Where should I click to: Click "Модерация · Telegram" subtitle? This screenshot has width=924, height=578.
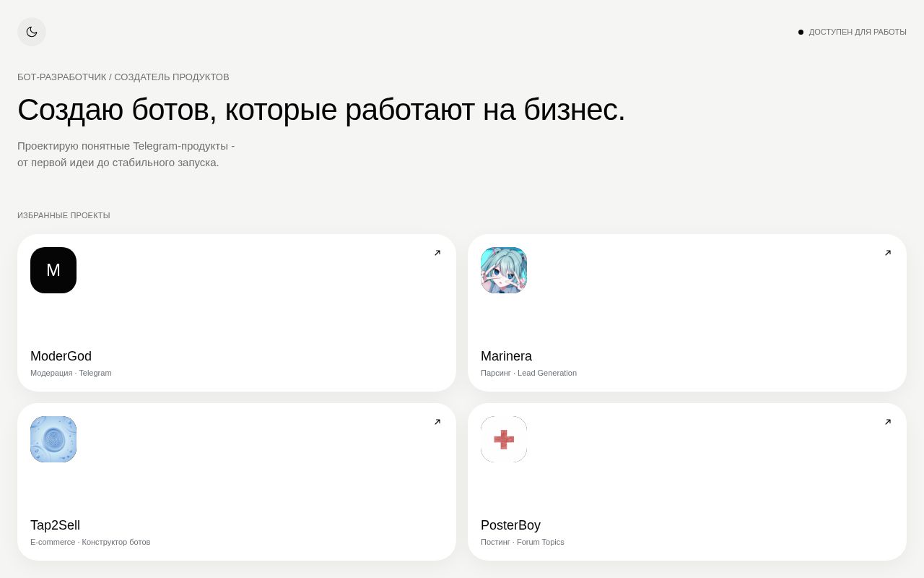[71, 373]
